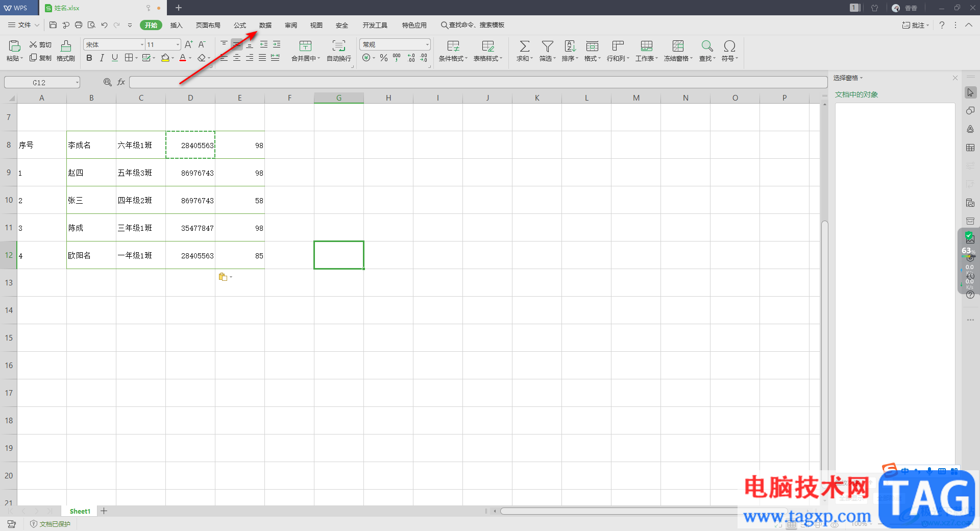Click the clear formatting eraser icon
The height and width of the screenshot is (531, 980).
[202, 58]
